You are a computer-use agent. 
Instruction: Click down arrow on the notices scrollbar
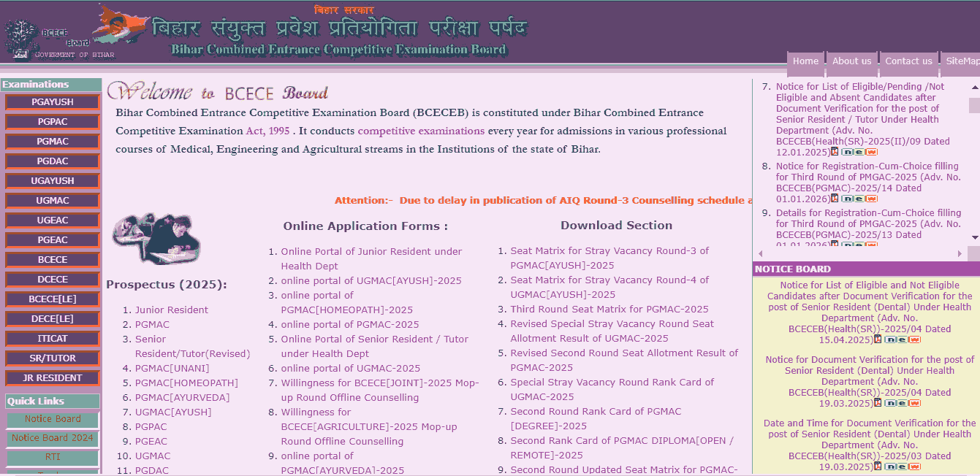tap(975, 237)
